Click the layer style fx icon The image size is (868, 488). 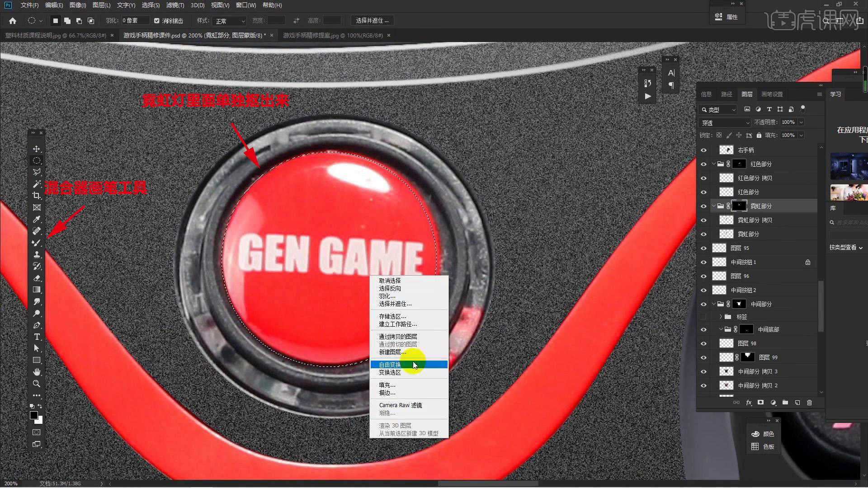749,403
